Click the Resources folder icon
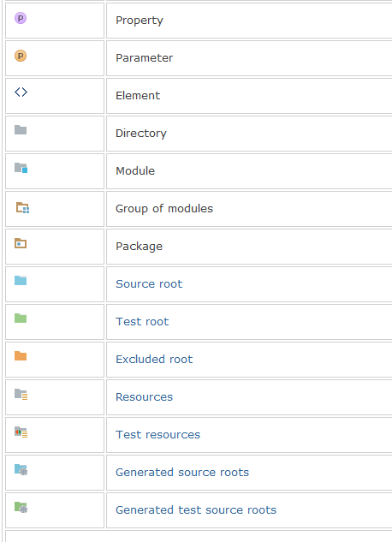The height and width of the screenshot is (542, 392). click(21, 395)
